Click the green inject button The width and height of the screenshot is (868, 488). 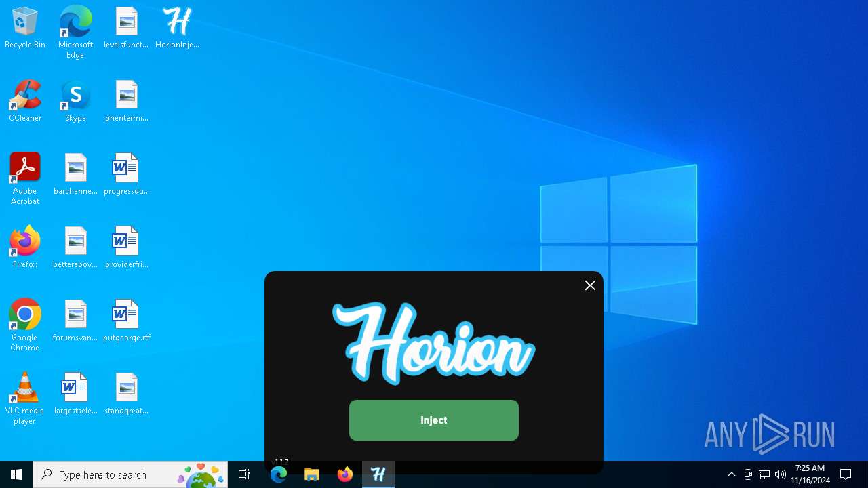click(x=434, y=420)
